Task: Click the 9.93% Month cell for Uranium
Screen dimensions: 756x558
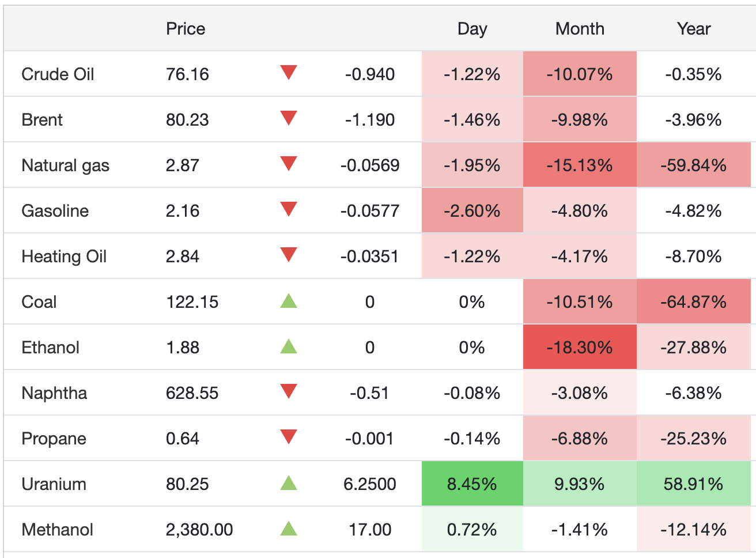Action: (x=580, y=484)
